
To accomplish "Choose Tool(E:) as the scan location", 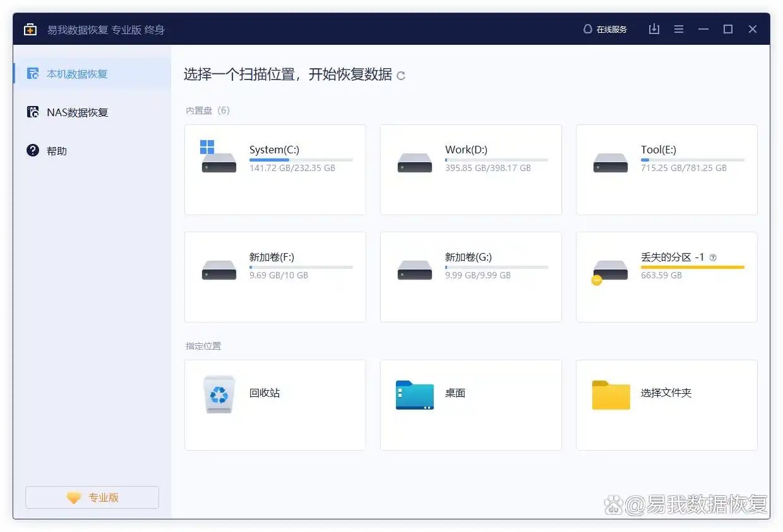I will pos(666,169).
